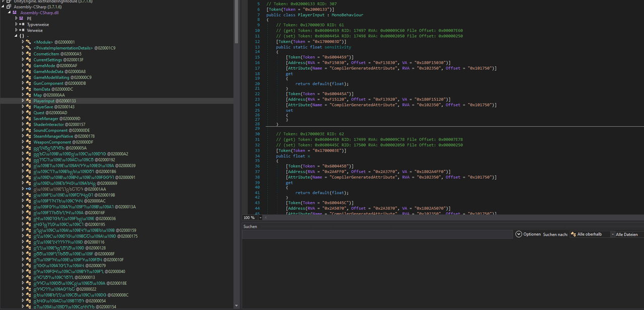Screen dimensions: 644x310
Task: Select the GameModeData @020000A8 entry
Action: click(x=59, y=71)
